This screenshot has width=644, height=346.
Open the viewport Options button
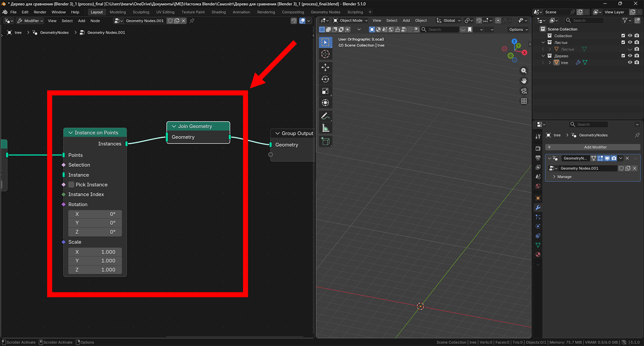[518, 29]
